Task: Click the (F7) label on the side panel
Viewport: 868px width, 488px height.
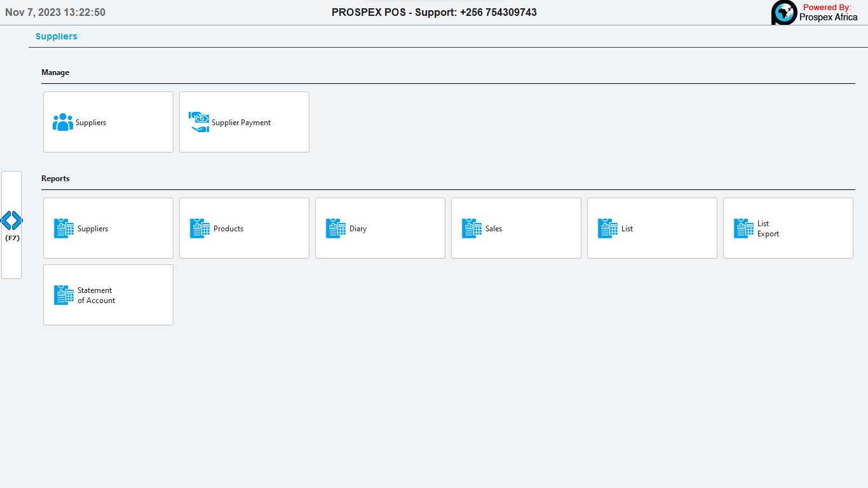Action: pyautogui.click(x=11, y=238)
